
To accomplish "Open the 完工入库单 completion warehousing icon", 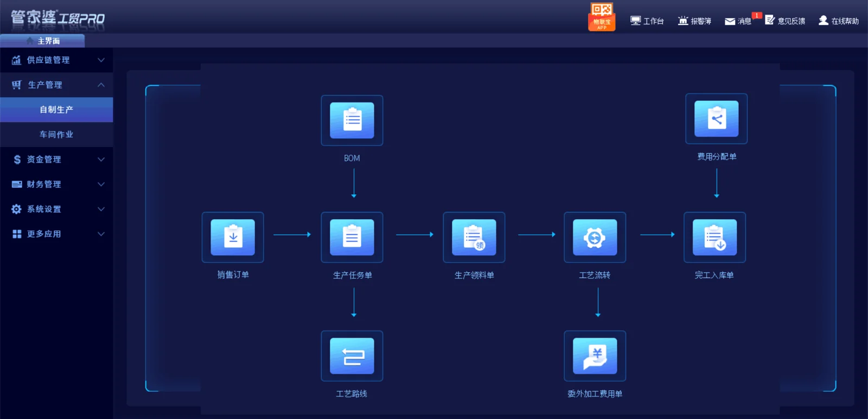I will [715, 237].
